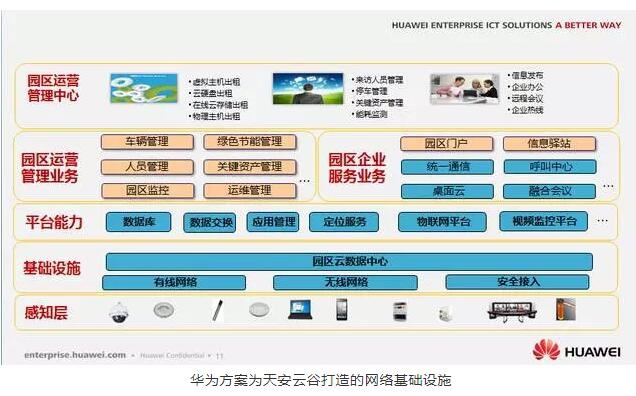Click the 应用管理 box

click(273, 222)
